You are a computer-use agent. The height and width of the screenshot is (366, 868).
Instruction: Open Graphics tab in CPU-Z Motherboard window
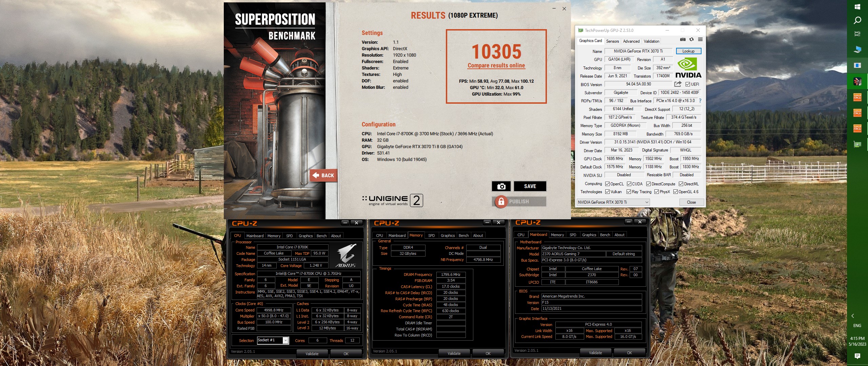(589, 235)
